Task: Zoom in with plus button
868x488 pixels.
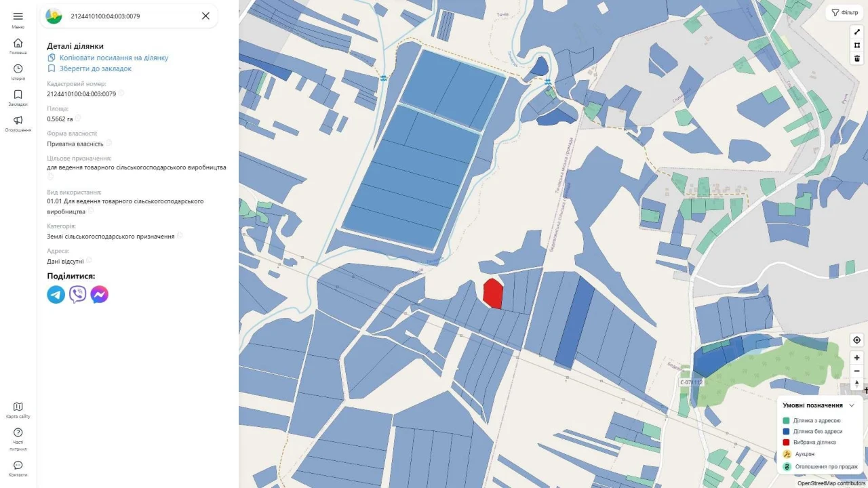Action: pyautogui.click(x=857, y=357)
